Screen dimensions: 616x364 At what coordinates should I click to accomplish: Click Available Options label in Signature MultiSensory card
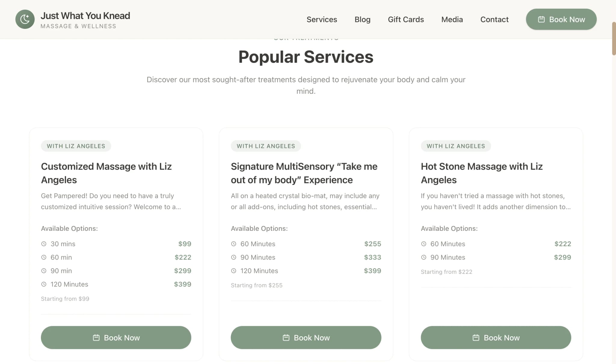259,228
